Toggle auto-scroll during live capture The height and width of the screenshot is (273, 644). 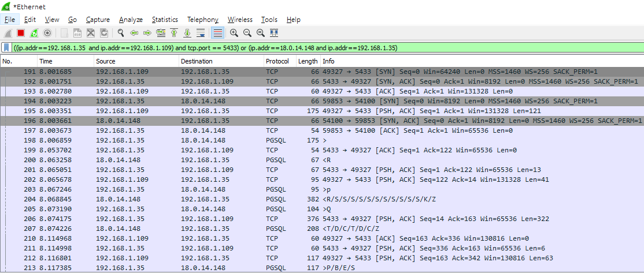(x=201, y=33)
